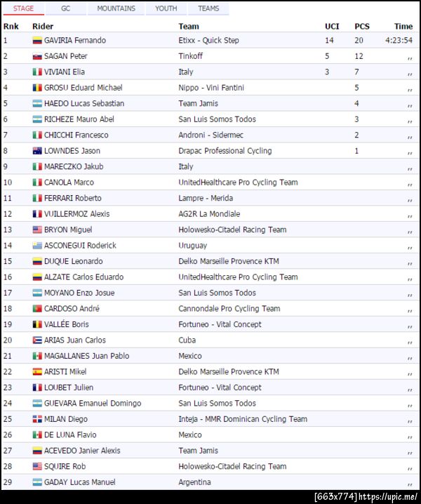Switch to the STAGE tab

[23, 8]
